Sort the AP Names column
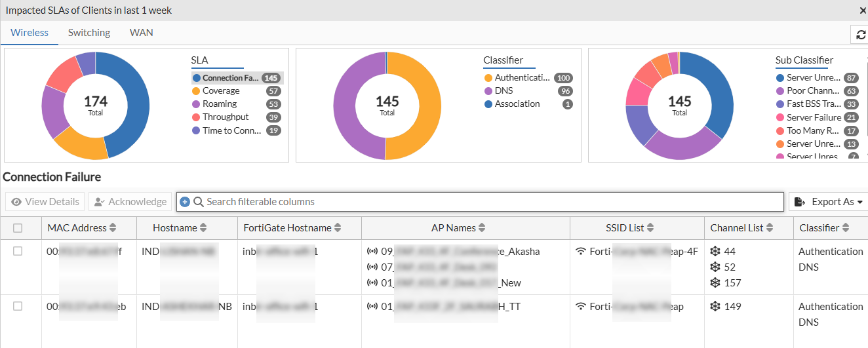Viewport: 868px width, 348px height. [x=482, y=228]
